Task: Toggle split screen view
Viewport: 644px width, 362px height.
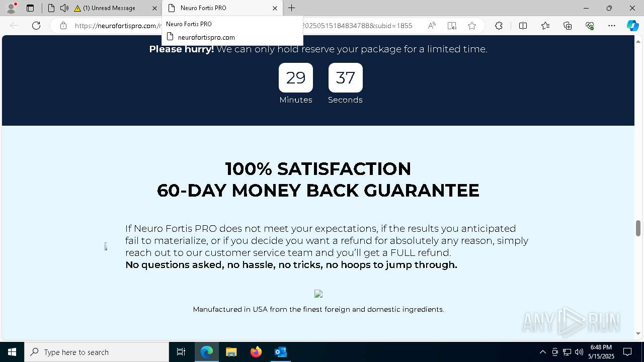Action: pyautogui.click(x=523, y=26)
